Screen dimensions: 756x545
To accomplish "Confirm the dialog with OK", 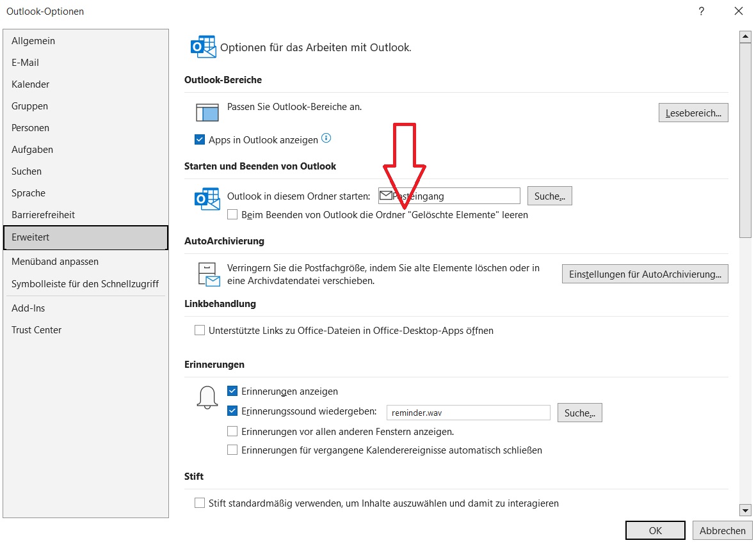I will pyautogui.click(x=655, y=530).
